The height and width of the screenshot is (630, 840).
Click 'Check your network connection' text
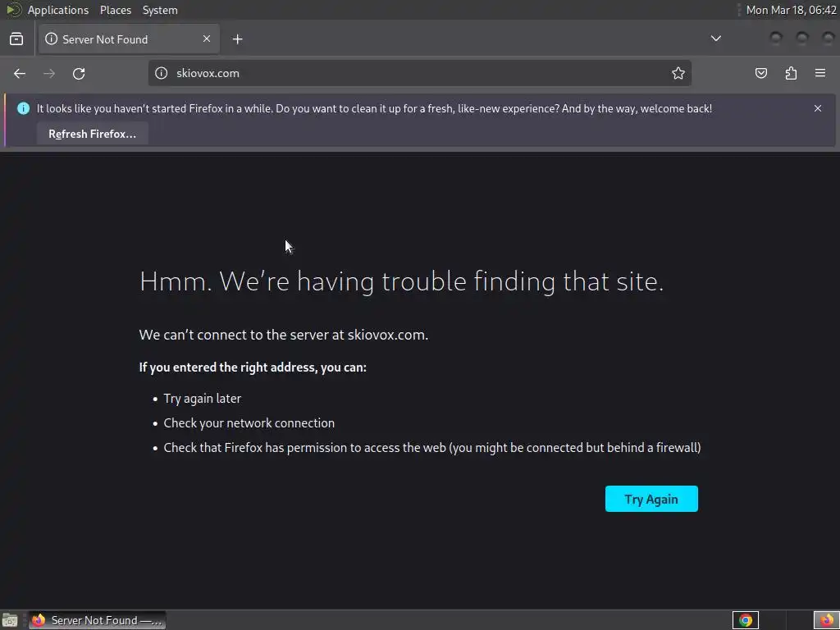point(249,423)
